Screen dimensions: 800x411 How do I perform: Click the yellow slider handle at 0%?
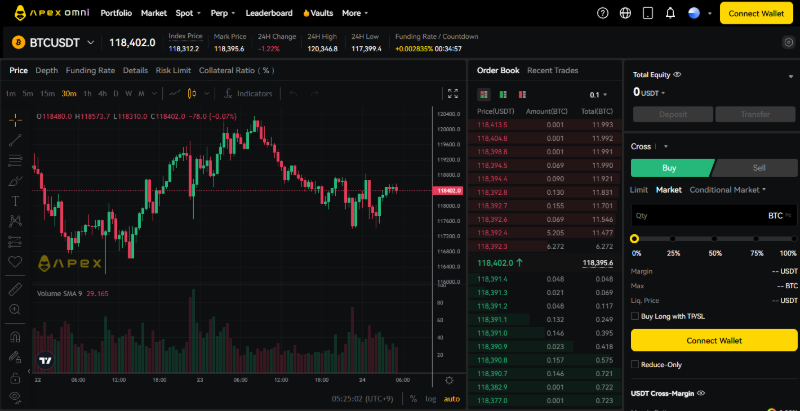tap(634, 239)
